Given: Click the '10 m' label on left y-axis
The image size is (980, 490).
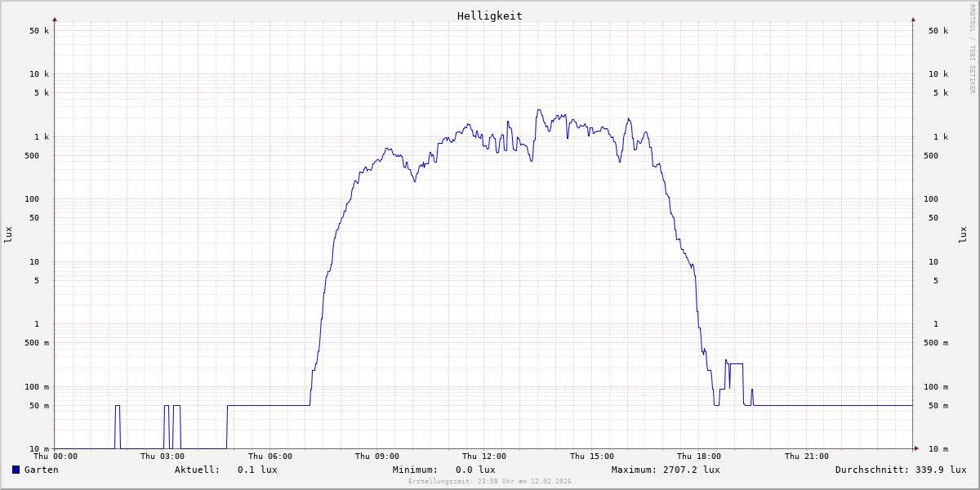Looking at the screenshot, I should tap(39, 449).
